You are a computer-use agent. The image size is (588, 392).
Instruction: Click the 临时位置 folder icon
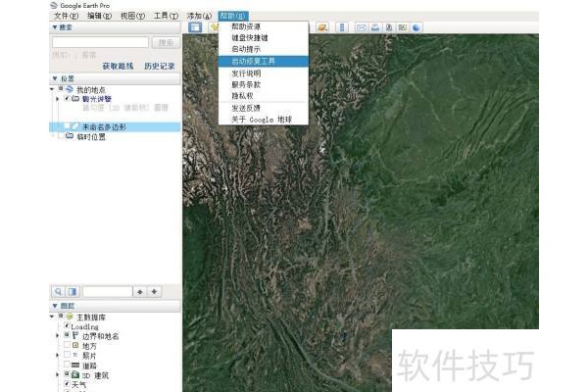coord(70,136)
